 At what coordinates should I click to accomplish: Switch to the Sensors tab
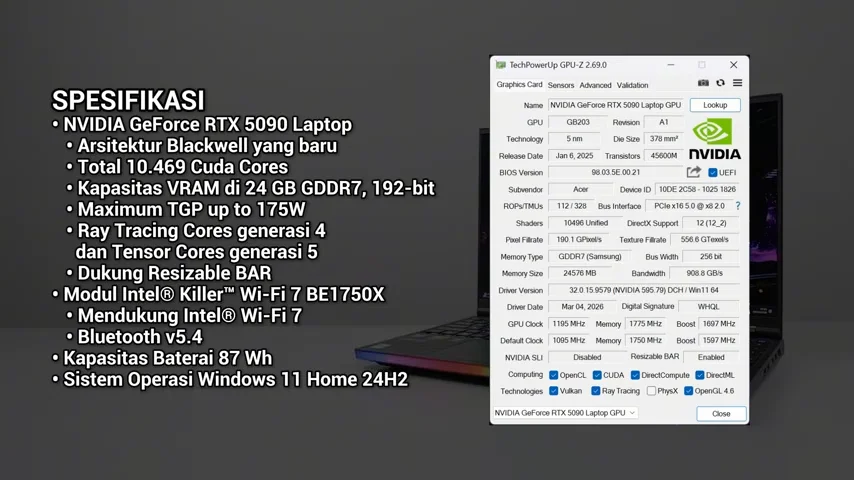(x=561, y=85)
